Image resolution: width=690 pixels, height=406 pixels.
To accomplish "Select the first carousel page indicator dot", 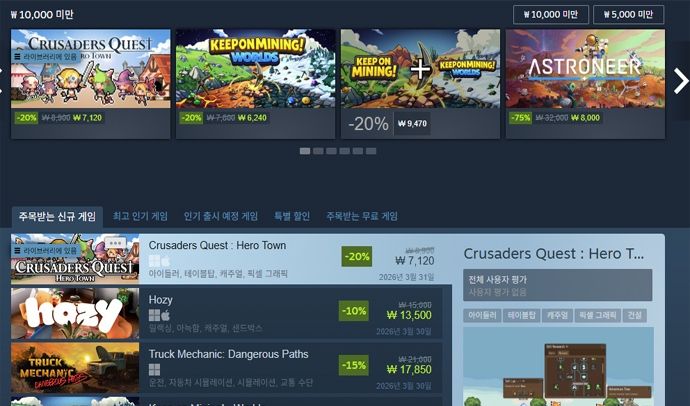I will (x=305, y=151).
